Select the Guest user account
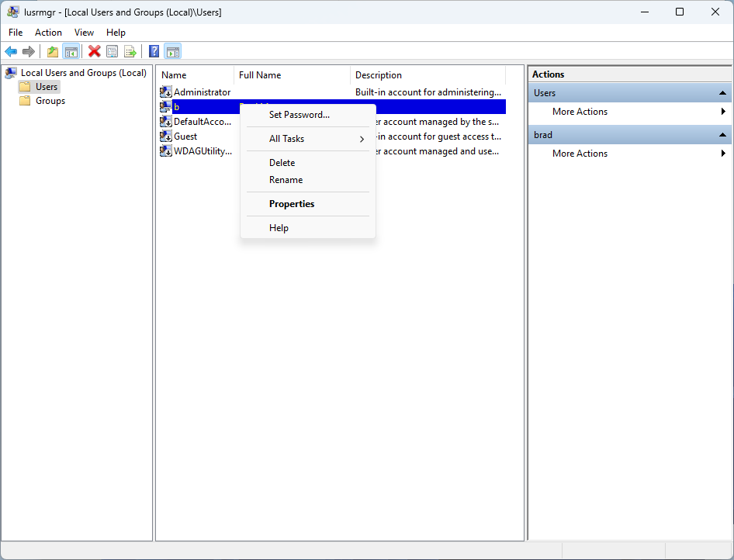The image size is (734, 560). [185, 136]
